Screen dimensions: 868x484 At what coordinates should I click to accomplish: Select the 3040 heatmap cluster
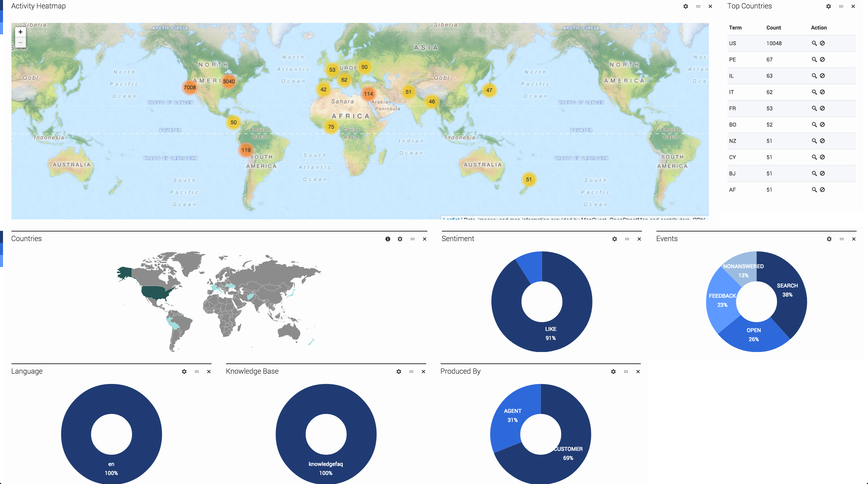pos(229,81)
